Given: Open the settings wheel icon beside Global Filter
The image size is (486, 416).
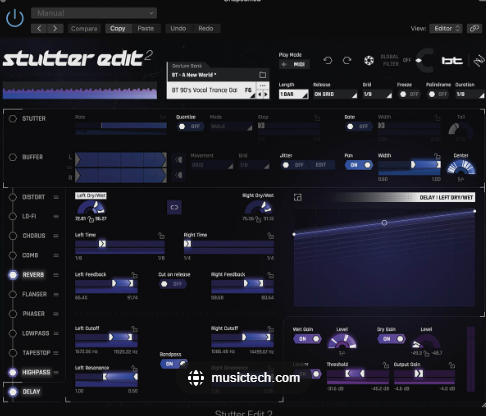Looking at the screenshot, I should tap(369, 60).
